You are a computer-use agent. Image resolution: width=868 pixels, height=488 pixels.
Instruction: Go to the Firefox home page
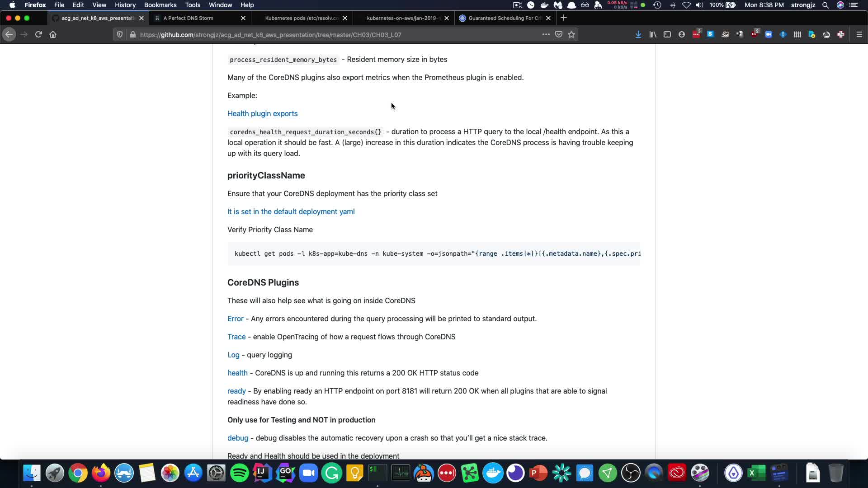pos(53,34)
